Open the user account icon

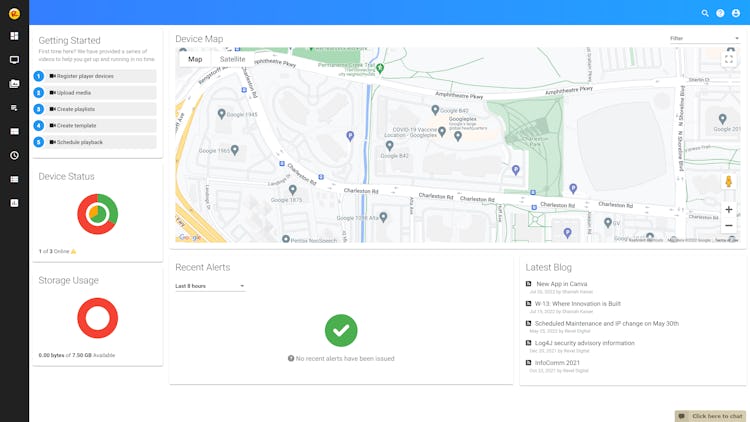pos(736,13)
